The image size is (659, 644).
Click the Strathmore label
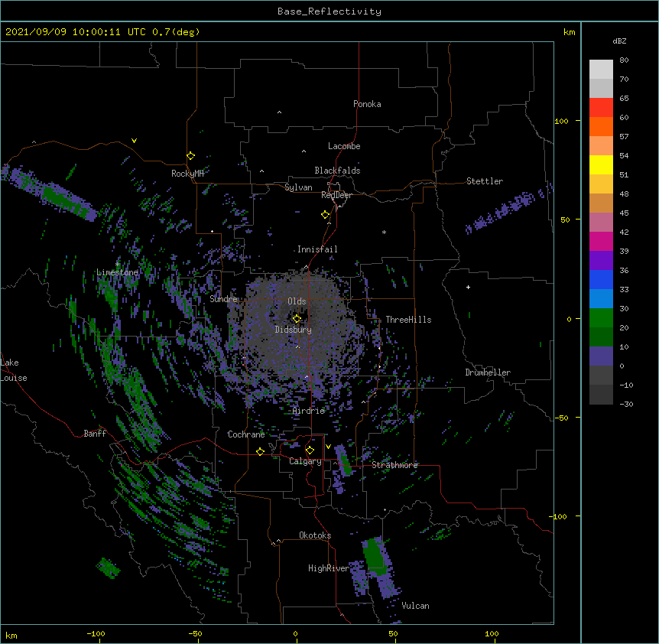[394, 465]
